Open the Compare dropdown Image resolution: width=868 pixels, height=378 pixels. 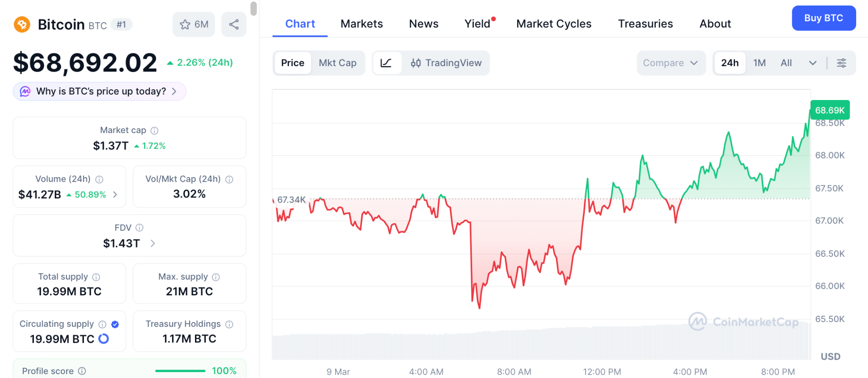tap(670, 63)
